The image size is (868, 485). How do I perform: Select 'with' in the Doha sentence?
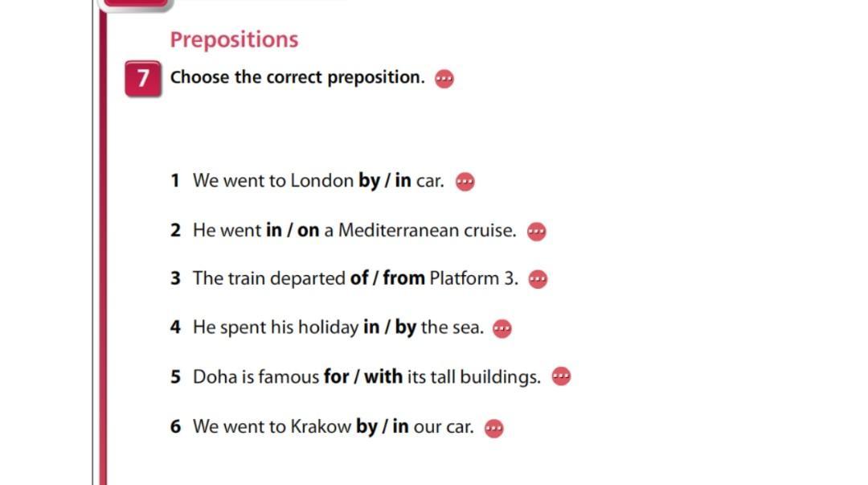tap(383, 376)
